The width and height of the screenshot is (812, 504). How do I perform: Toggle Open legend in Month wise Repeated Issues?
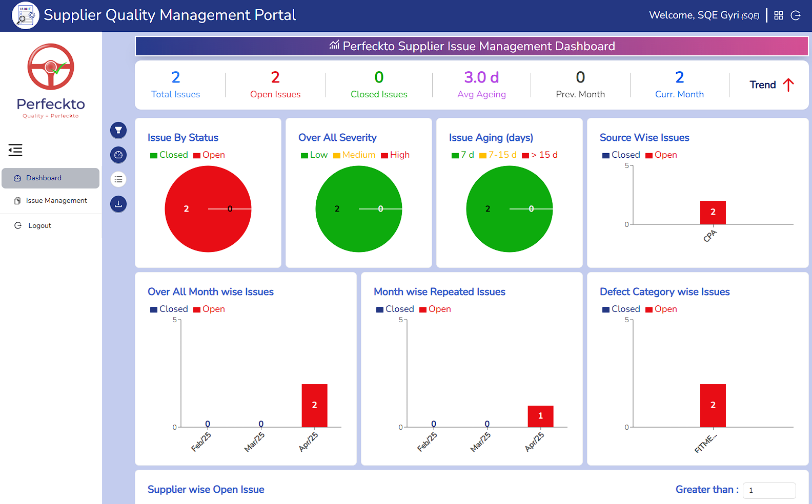point(435,309)
